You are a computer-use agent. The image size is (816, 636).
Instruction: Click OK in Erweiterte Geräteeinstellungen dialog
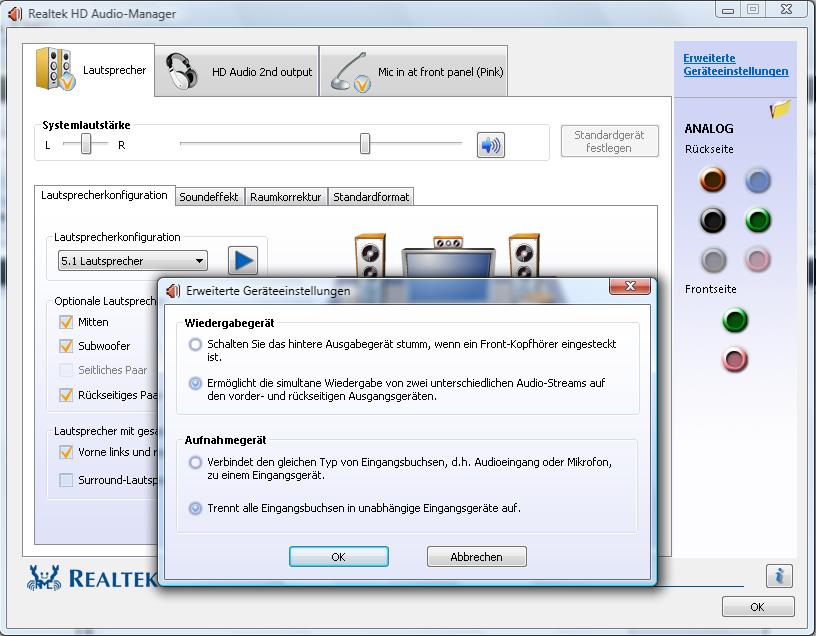pos(339,557)
